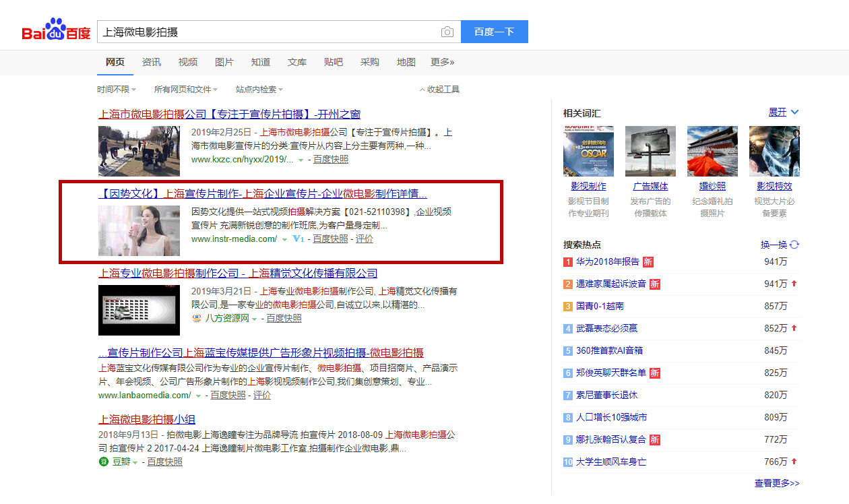Open 百度快照 for the kxzc.cn result
The image size is (849, 504).
click(x=331, y=160)
